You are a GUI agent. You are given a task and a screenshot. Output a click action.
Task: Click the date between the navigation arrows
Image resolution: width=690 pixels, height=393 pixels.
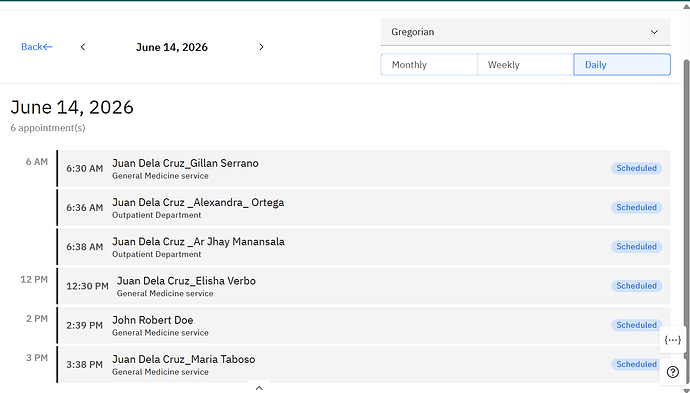(x=172, y=47)
